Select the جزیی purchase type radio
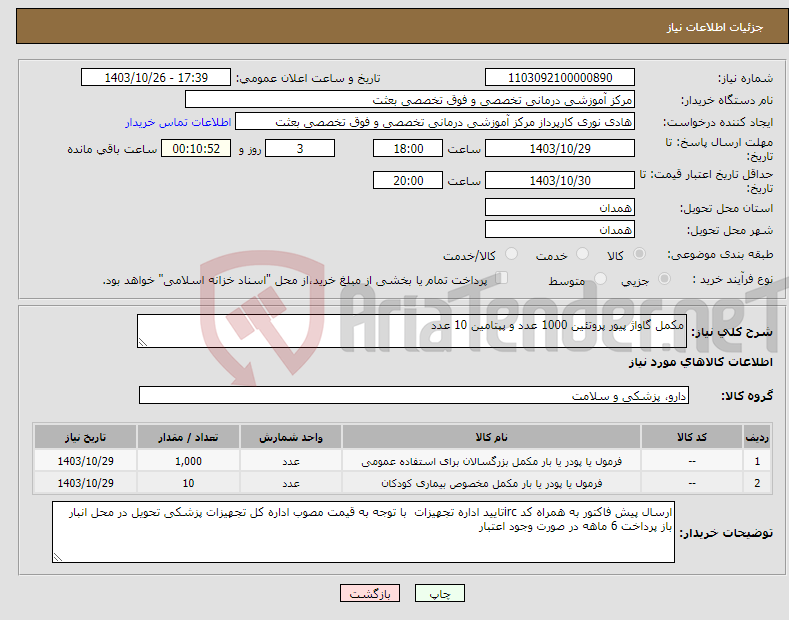The width and height of the screenshot is (789, 620). pyautogui.click(x=664, y=279)
